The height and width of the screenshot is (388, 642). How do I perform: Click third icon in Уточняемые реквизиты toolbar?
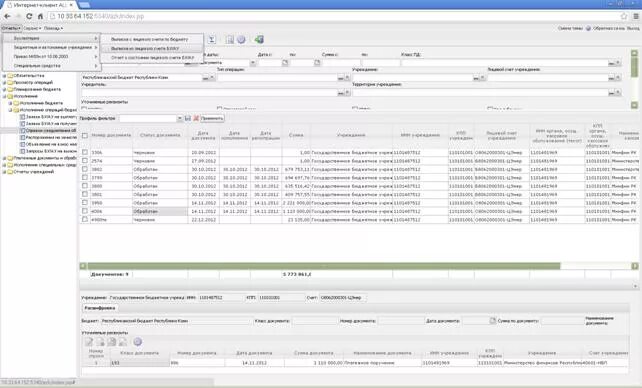(x=111, y=342)
